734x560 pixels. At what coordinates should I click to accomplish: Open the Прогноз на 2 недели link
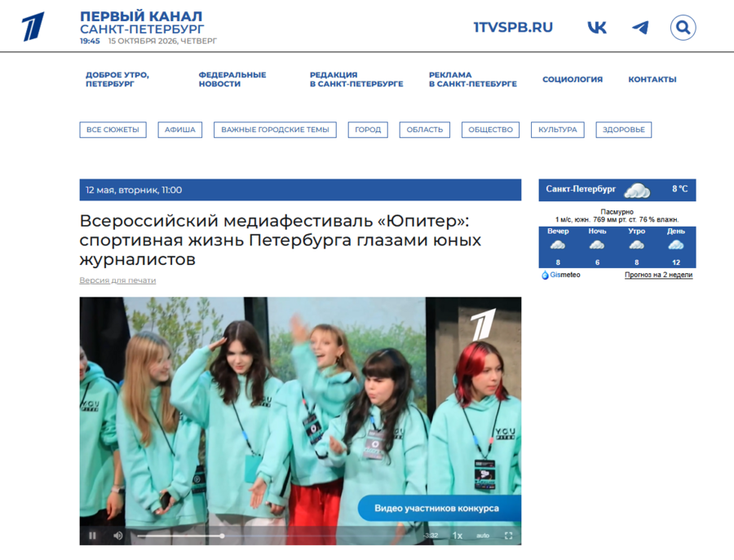tap(658, 275)
